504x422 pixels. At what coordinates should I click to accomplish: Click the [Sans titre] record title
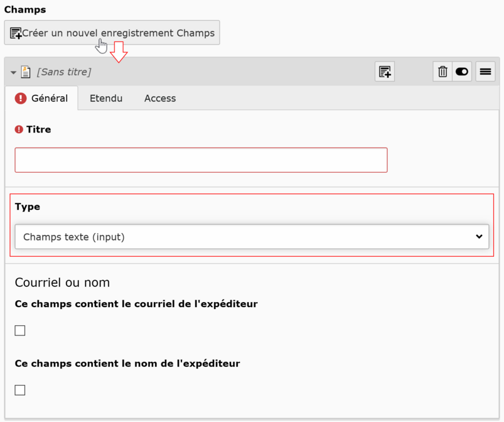[x=64, y=72]
